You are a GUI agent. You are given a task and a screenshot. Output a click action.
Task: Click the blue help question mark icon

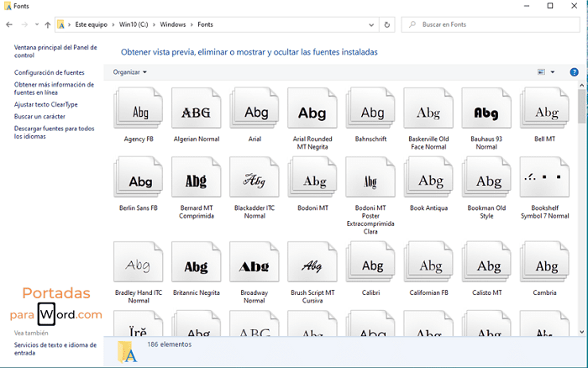click(x=574, y=72)
